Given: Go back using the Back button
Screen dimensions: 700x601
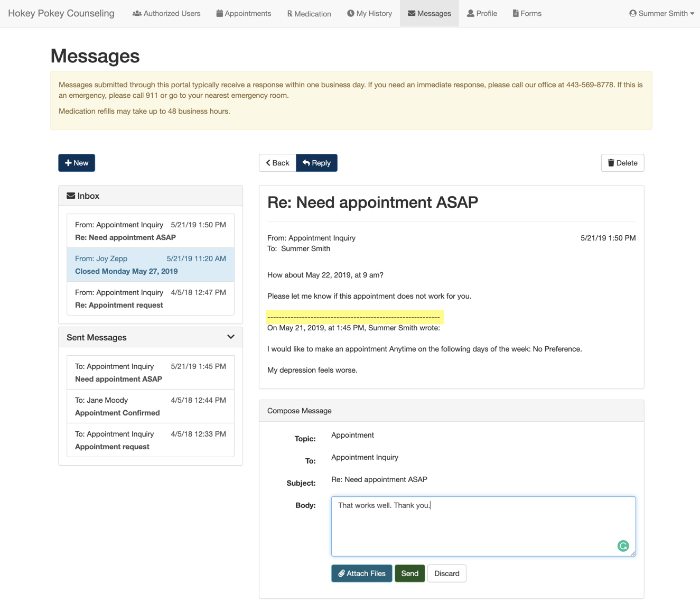Looking at the screenshot, I should pyautogui.click(x=277, y=163).
